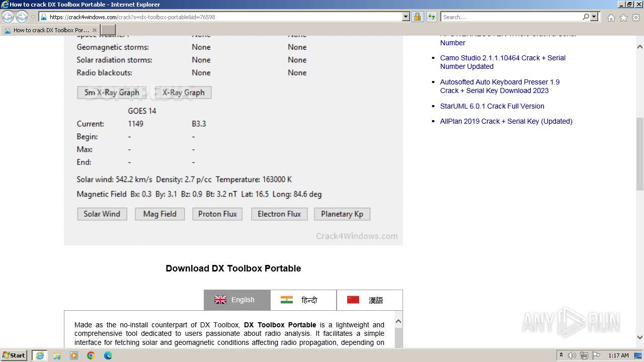Screen dimensions: 644x362
Task: Show hidden tray icons arrow
Action: pyautogui.click(x=561, y=355)
